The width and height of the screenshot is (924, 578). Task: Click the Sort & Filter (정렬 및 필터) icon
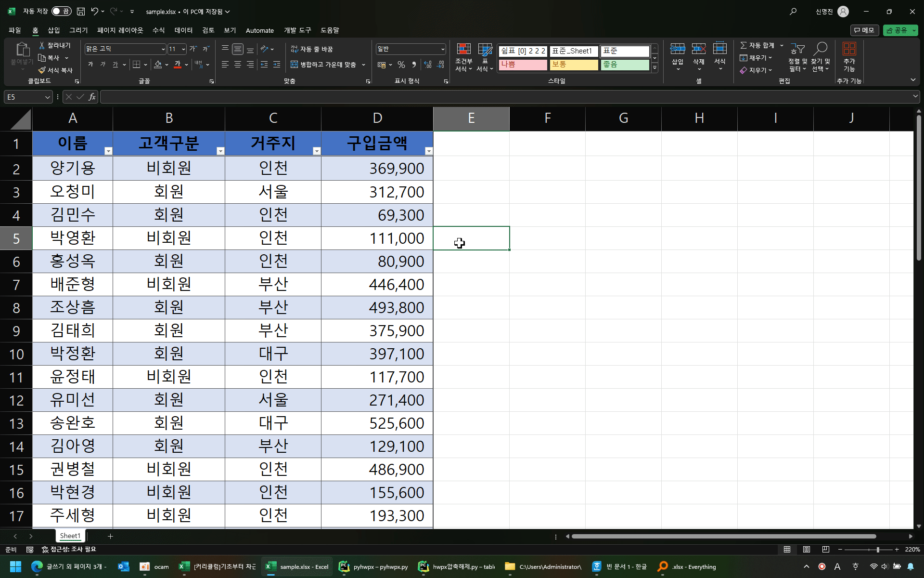tap(797, 49)
